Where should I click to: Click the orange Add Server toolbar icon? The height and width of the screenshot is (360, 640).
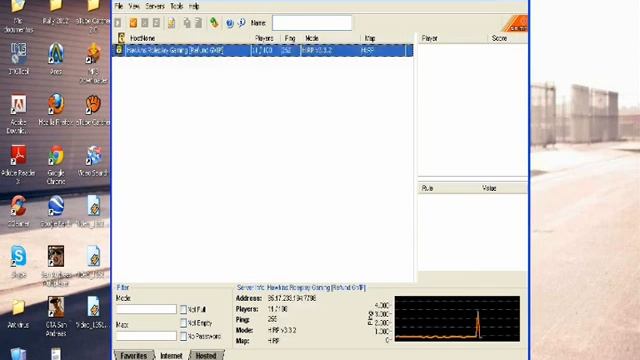[x=133, y=23]
